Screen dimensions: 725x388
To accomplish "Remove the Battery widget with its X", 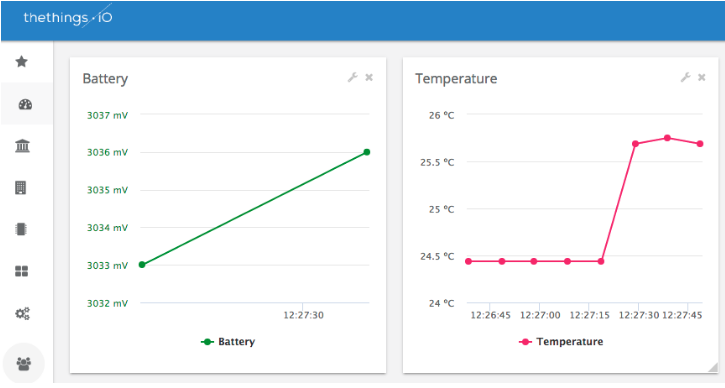I will coord(369,77).
